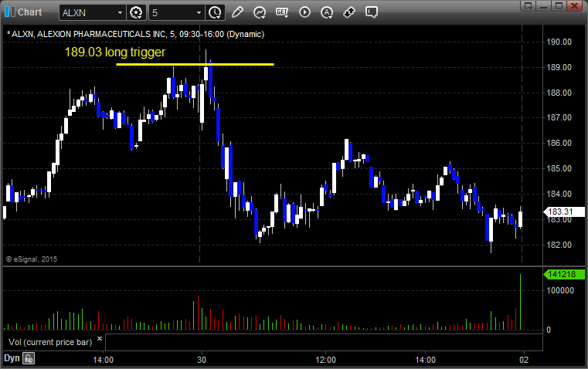Image resolution: width=588 pixels, height=369 pixels.
Task: Close the Vol study with the X
Action: tap(100, 339)
